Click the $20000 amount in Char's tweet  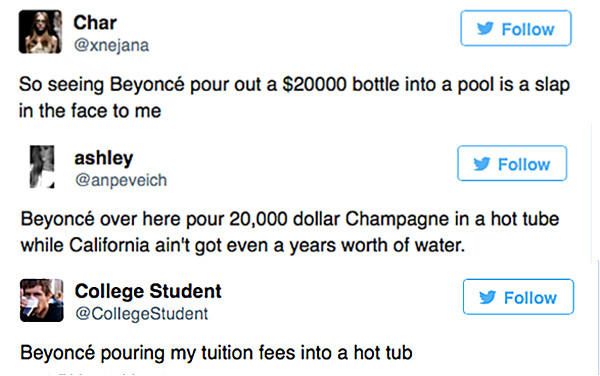(x=315, y=85)
